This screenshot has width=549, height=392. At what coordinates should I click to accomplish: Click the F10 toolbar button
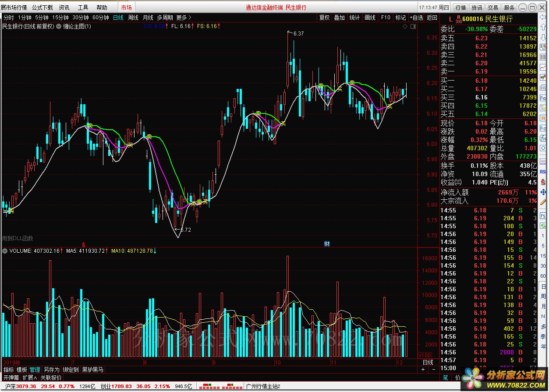[386, 18]
